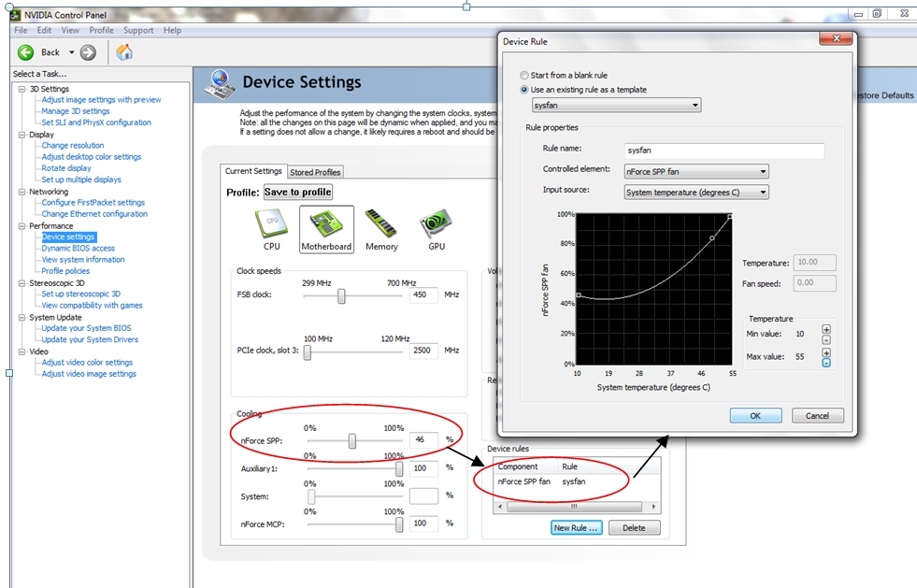The width and height of the screenshot is (917, 588).
Task: Open 'Change resolution' task
Action: click(73, 146)
